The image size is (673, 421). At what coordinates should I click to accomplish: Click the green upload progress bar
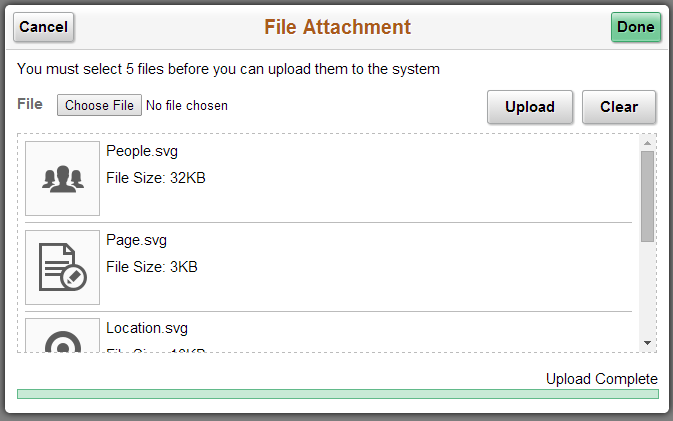338,394
